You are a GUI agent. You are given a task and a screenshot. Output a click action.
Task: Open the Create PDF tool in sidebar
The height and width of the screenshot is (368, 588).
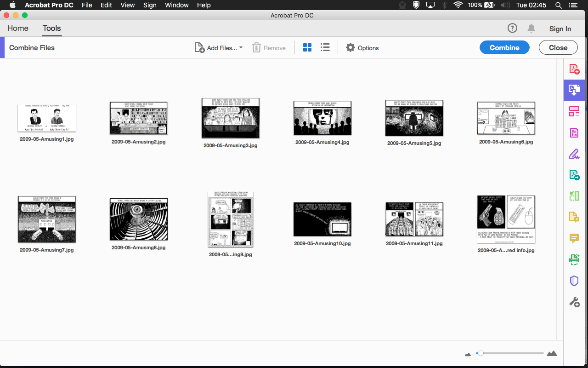point(574,69)
